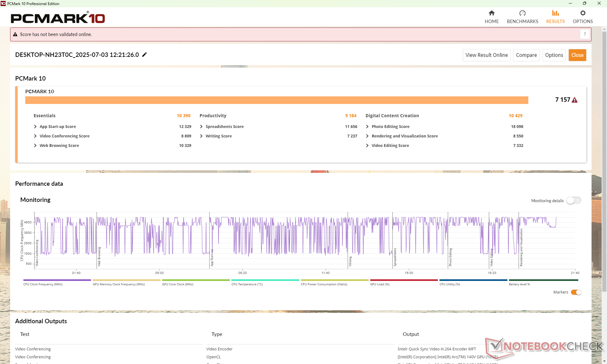Click the View Result Online button
This screenshot has width=607, height=364.
point(486,55)
